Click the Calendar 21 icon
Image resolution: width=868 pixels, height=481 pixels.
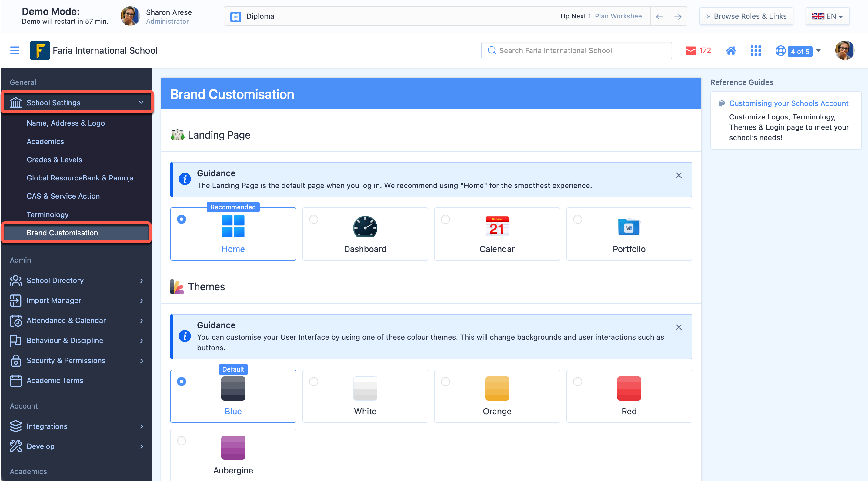coord(497,227)
